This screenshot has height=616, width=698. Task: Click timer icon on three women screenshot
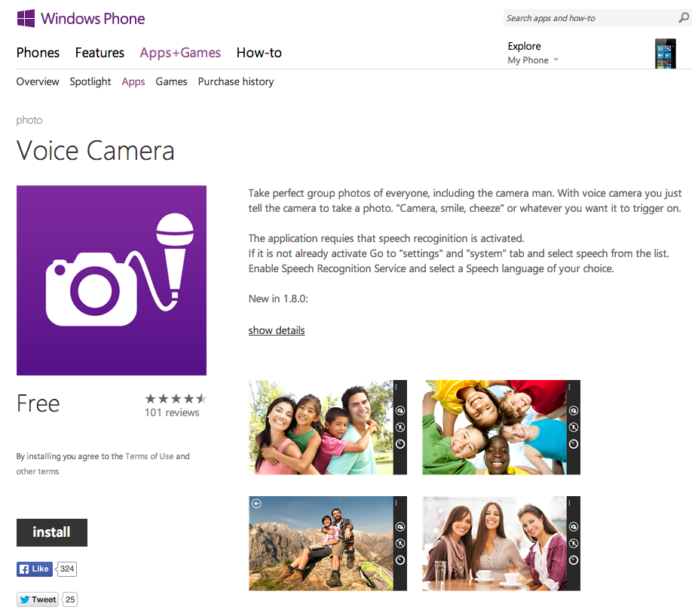click(574, 560)
